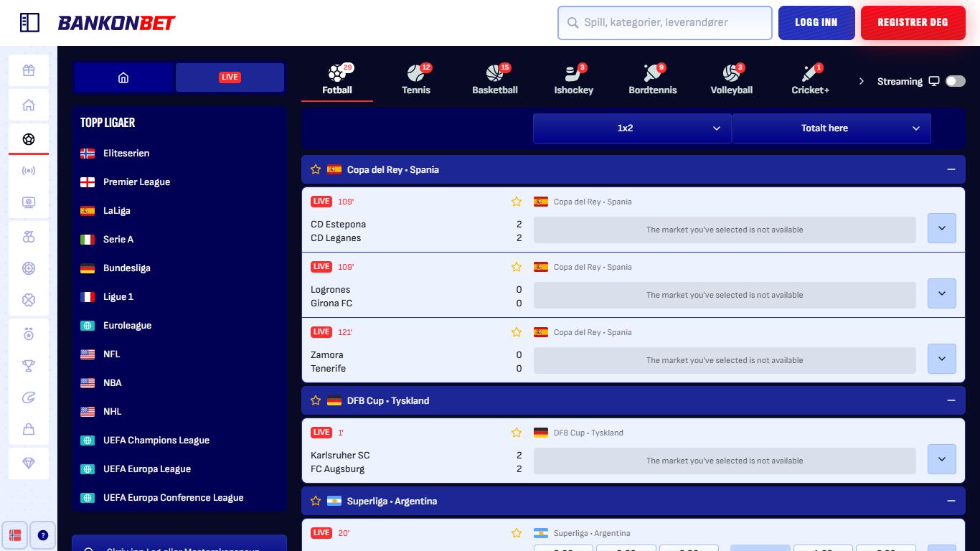
Task: Expand markets for CD Estepona match
Action: [942, 228]
